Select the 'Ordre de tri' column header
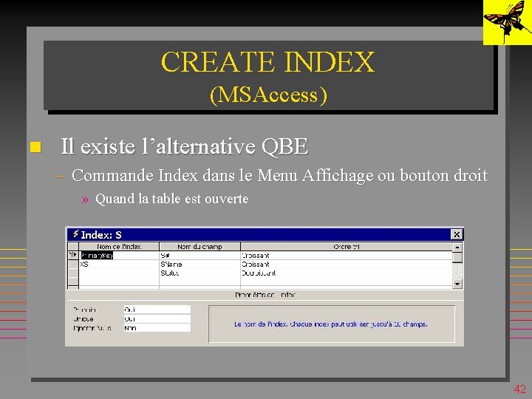 click(x=347, y=247)
